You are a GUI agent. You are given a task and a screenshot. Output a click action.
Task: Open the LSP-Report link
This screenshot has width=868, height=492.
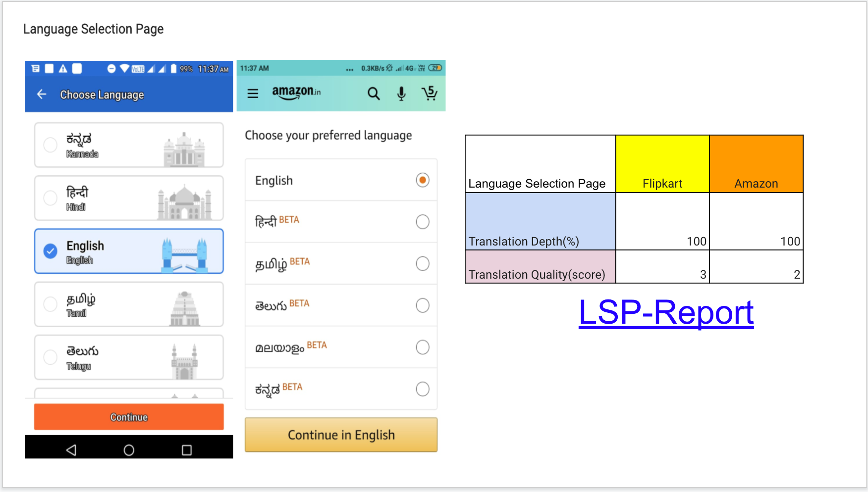pos(666,313)
